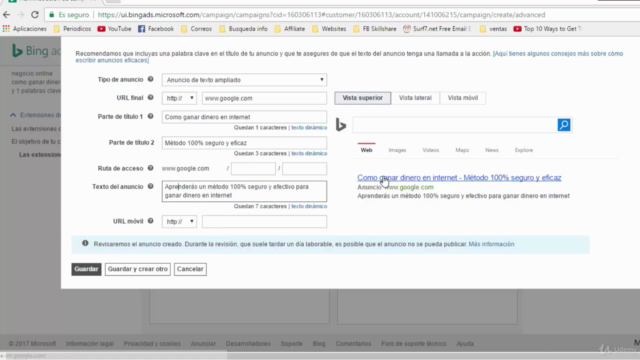Select the Videos tab in preview
640x360 pixels.
tap(431, 150)
